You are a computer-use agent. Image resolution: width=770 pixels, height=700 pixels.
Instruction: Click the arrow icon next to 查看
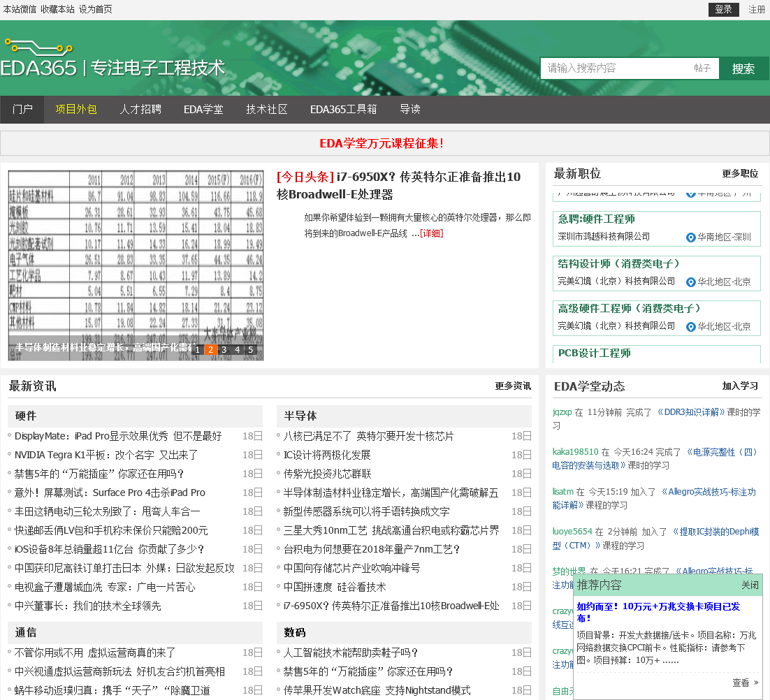point(755,683)
